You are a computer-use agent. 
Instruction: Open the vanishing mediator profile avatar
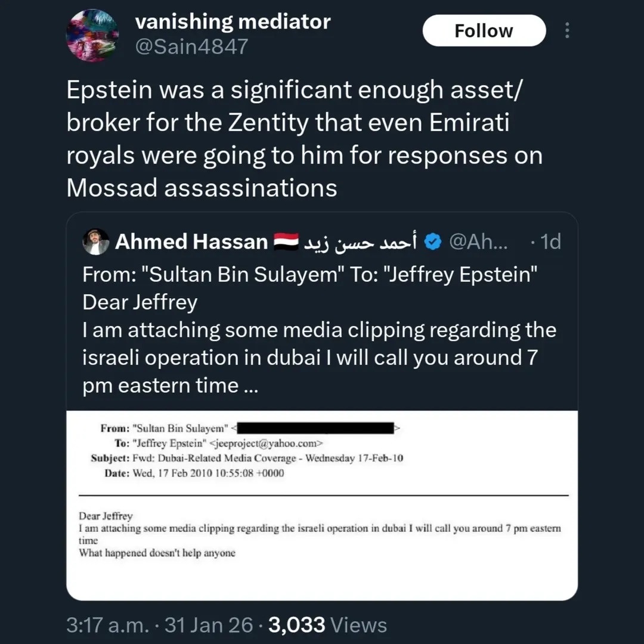(x=92, y=36)
